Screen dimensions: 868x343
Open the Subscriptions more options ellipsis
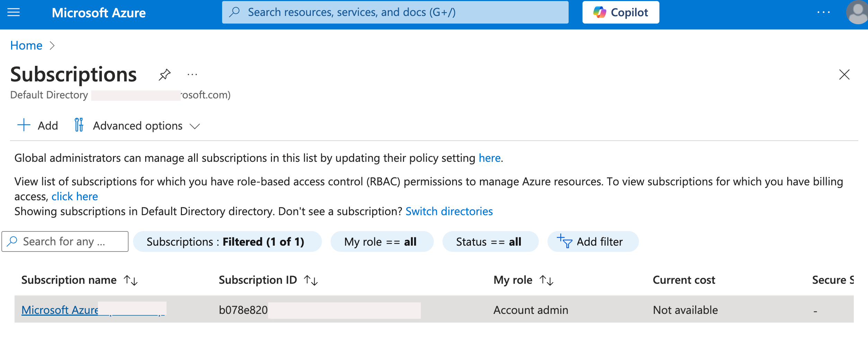(192, 74)
